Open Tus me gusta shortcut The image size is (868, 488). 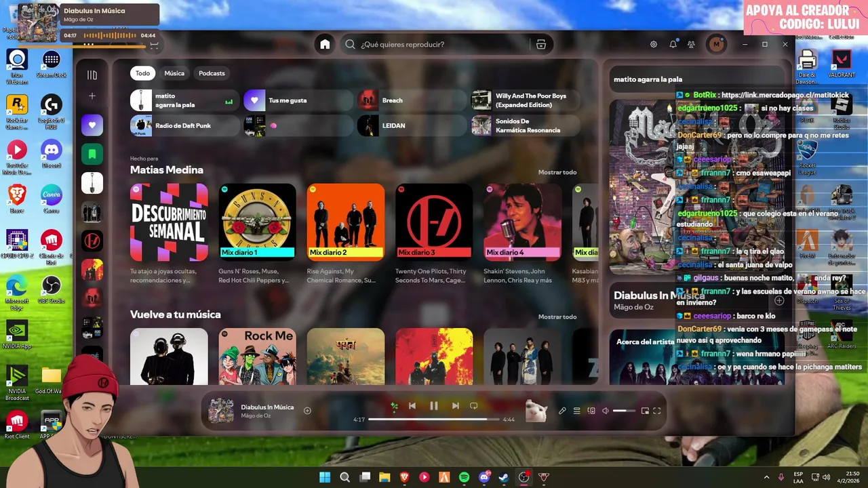point(298,100)
